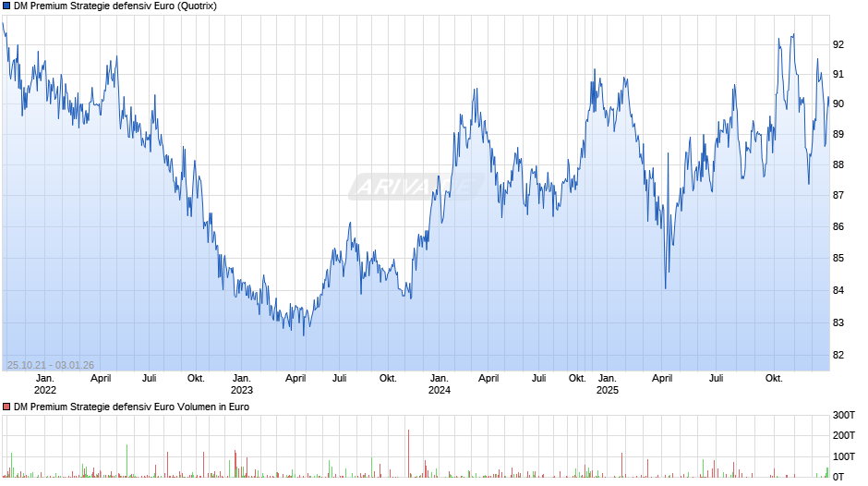This screenshot has height=486, width=868.
Task: Click the 92 price axis label
Action: [838, 45]
